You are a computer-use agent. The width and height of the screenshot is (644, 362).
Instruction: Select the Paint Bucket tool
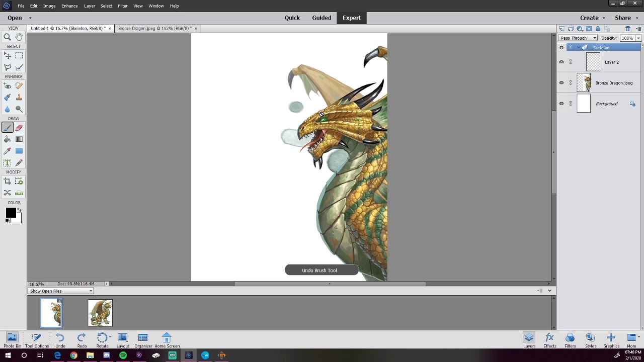tap(8, 139)
